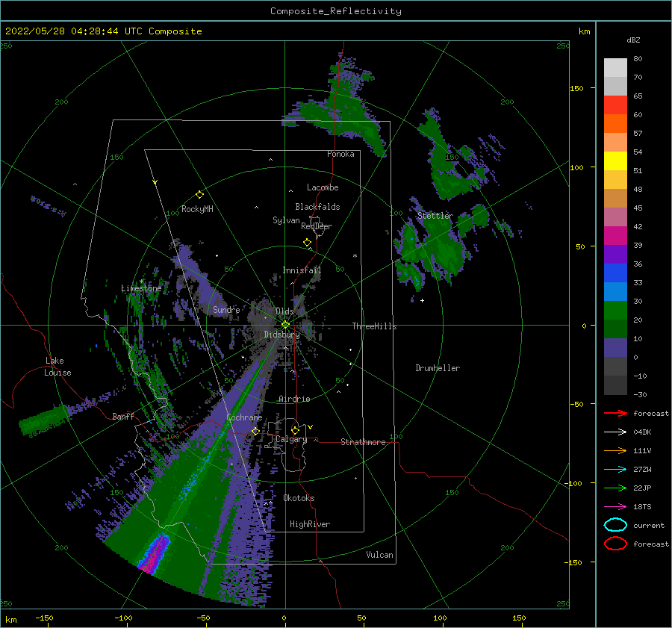
Task: Click the orange 111V arrow icon
Action: 615,450
